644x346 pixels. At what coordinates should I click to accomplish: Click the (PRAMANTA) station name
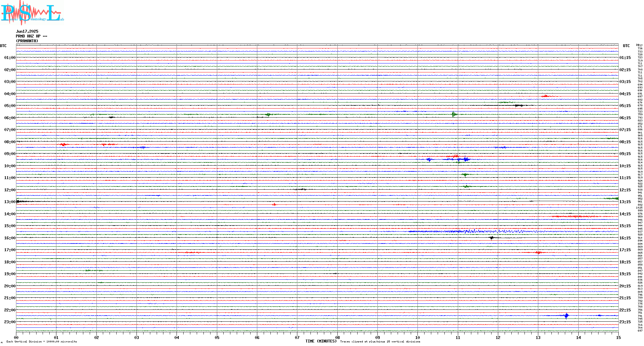click(x=27, y=41)
